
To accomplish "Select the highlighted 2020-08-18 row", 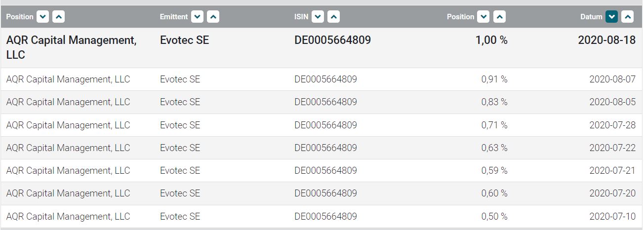I will point(321,47).
